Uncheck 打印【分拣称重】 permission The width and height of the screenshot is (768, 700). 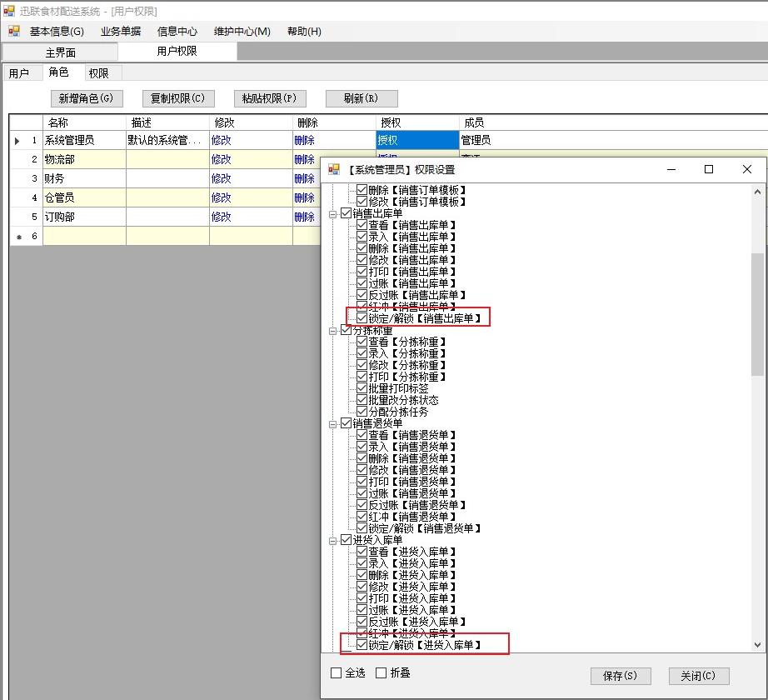(x=362, y=376)
